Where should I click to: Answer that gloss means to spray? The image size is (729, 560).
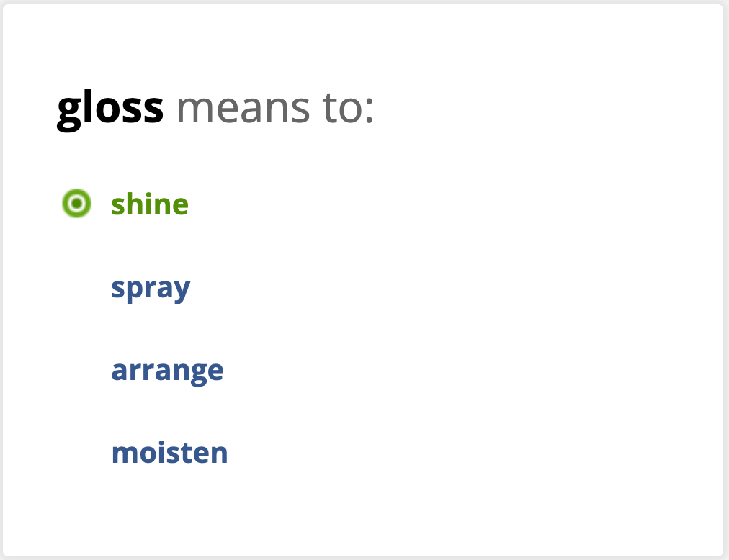(151, 289)
